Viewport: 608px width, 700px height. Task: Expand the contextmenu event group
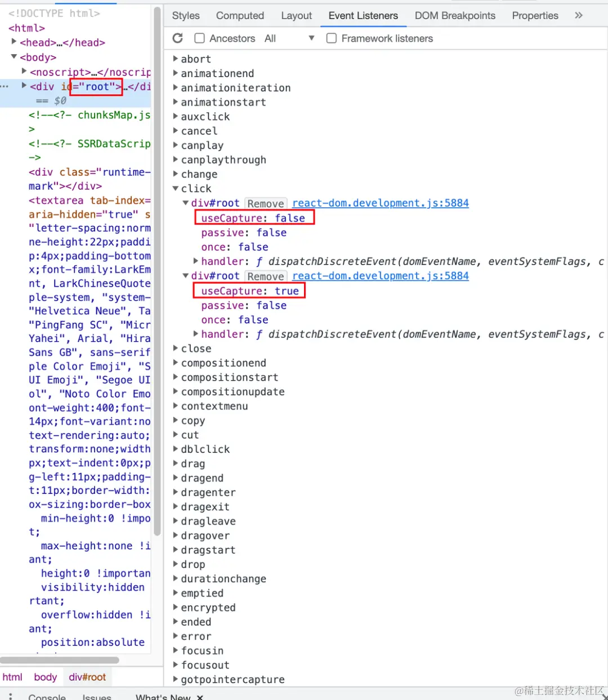tap(176, 405)
